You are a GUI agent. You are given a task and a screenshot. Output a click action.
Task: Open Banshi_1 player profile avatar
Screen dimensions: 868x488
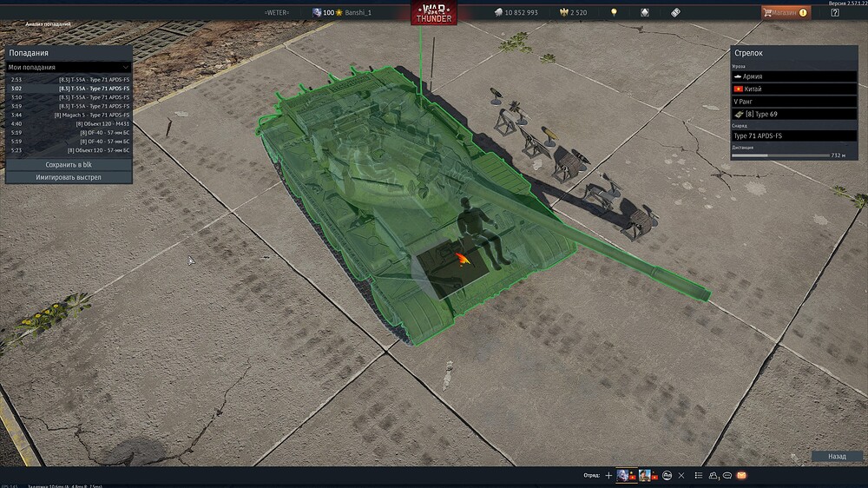tap(317, 12)
